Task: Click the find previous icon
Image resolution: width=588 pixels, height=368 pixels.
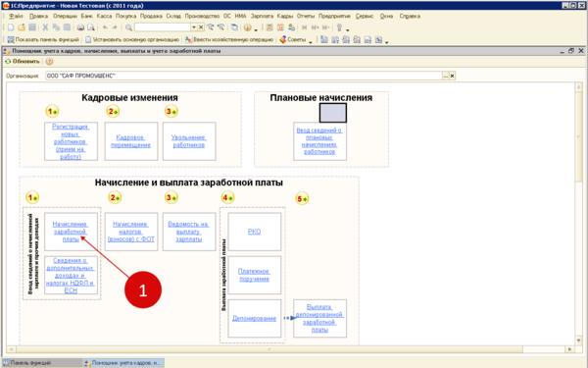Action: [221, 27]
